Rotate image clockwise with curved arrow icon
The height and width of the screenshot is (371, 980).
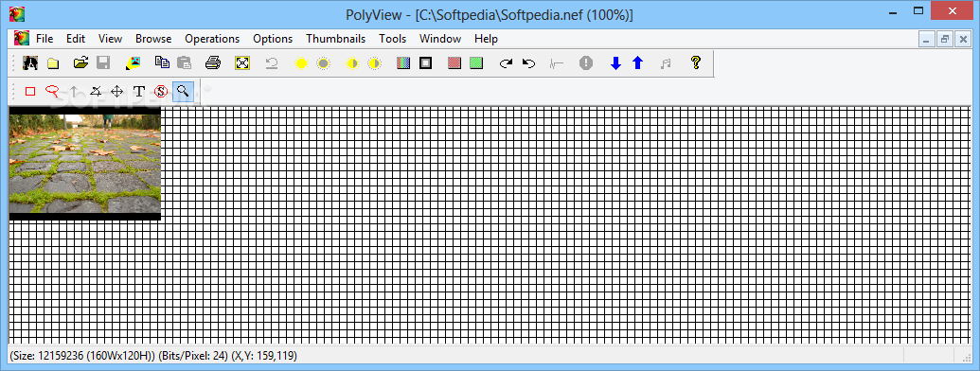point(507,63)
